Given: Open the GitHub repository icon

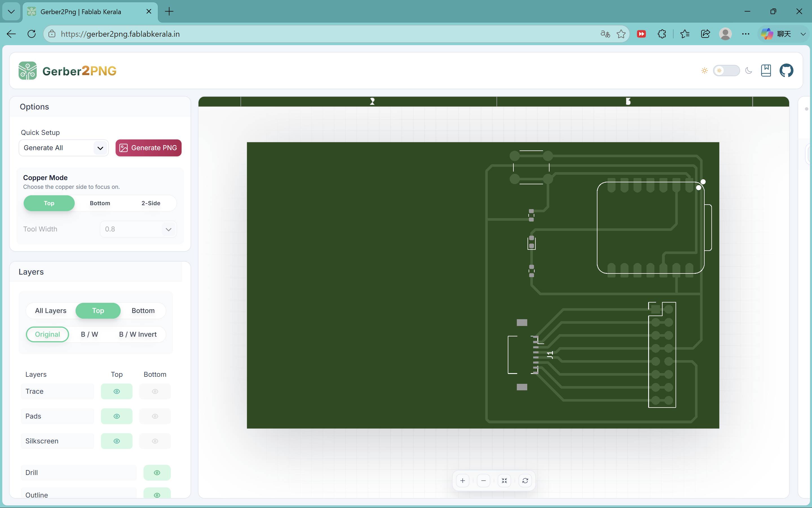Looking at the screenshot, I should click(x=786, y=71).
